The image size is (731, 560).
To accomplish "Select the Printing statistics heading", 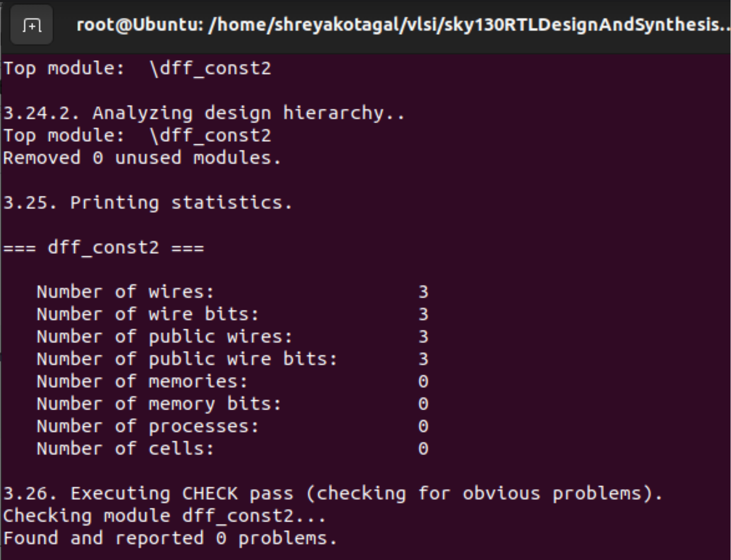I will click(147, 202).
